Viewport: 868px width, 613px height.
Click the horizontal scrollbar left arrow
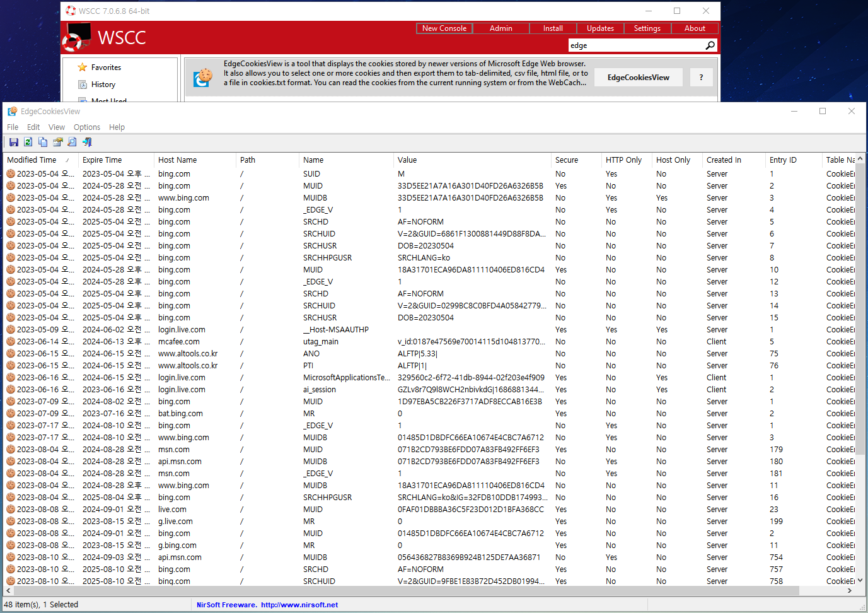[x=8, y=591]
